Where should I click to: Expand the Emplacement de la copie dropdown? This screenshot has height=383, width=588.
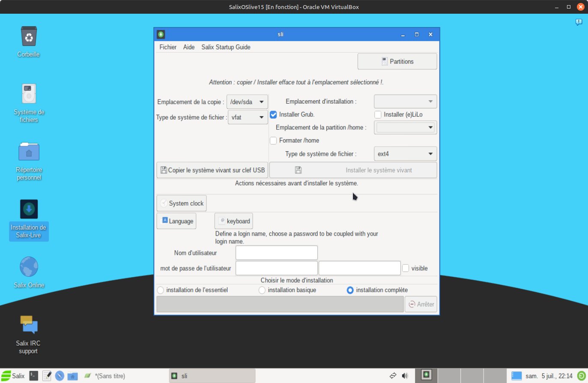coord(247,102)
